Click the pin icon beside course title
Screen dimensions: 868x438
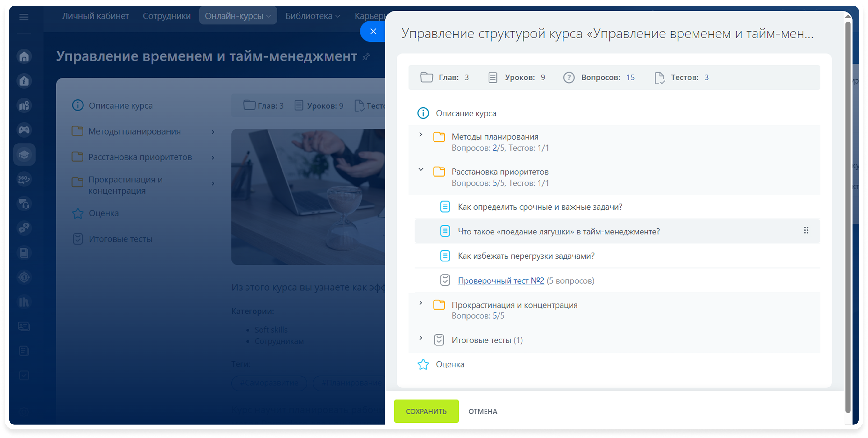click(x=366, y=57)
